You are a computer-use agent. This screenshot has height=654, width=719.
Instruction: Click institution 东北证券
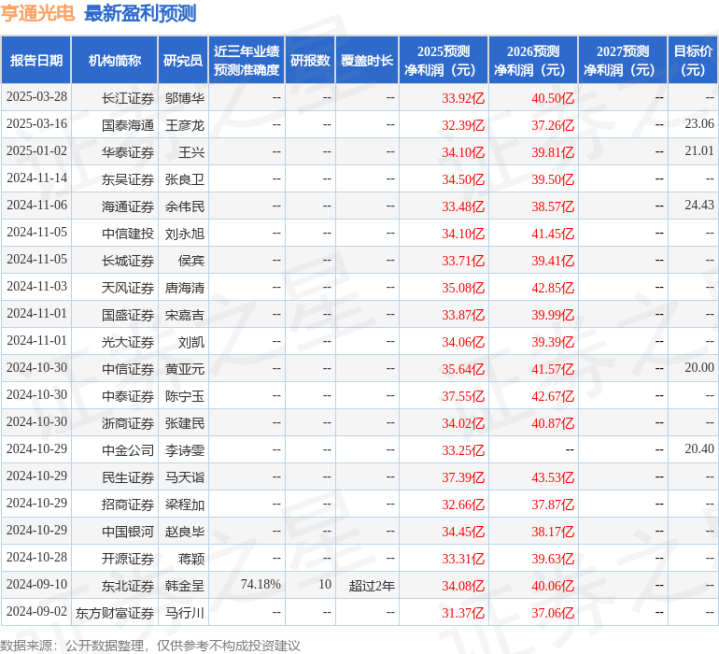(127, 586)
